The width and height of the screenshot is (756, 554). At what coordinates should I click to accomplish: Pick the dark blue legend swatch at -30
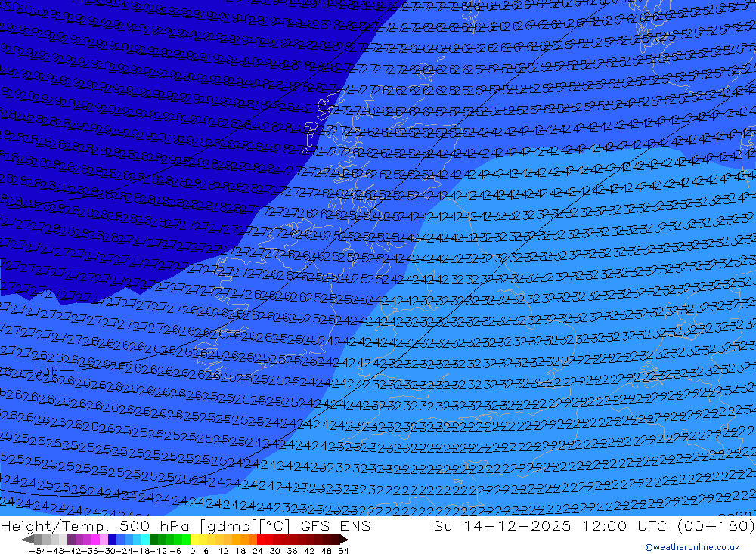click(112, 539)
